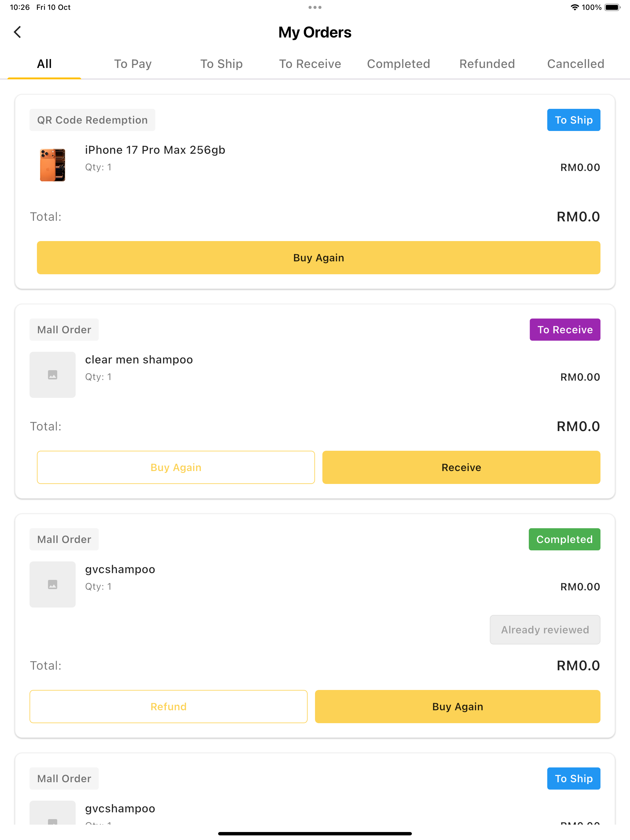
Task: Buy Again for clear men shampoo
Action: coord(176,467)
